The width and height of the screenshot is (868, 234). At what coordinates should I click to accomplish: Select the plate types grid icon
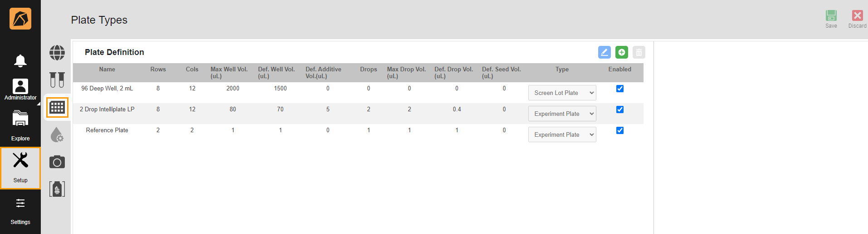pos(57,107)
